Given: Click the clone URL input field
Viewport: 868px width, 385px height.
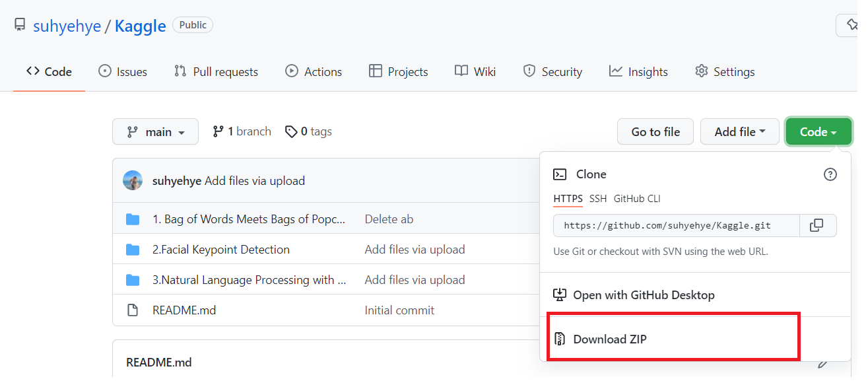Looking at the screenshot, I should [677, 225].
